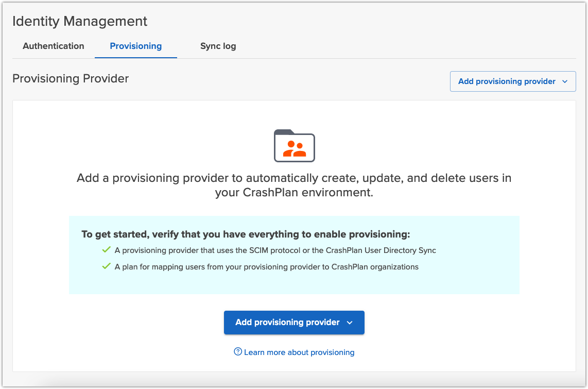
Task: Open provider options from the outlined dropdown button
Action: 513,81
